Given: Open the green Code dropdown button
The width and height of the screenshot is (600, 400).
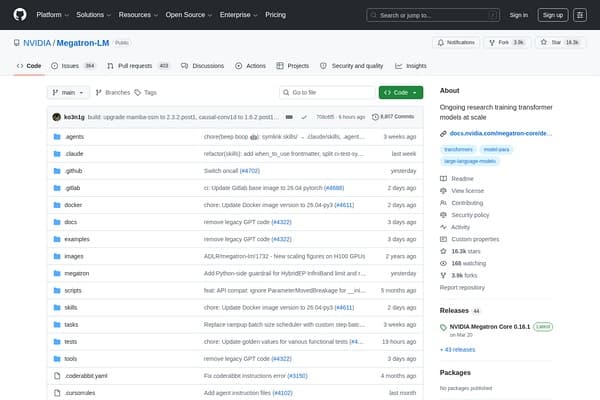Looking at the screenshot, I should [x=401, y=93].
